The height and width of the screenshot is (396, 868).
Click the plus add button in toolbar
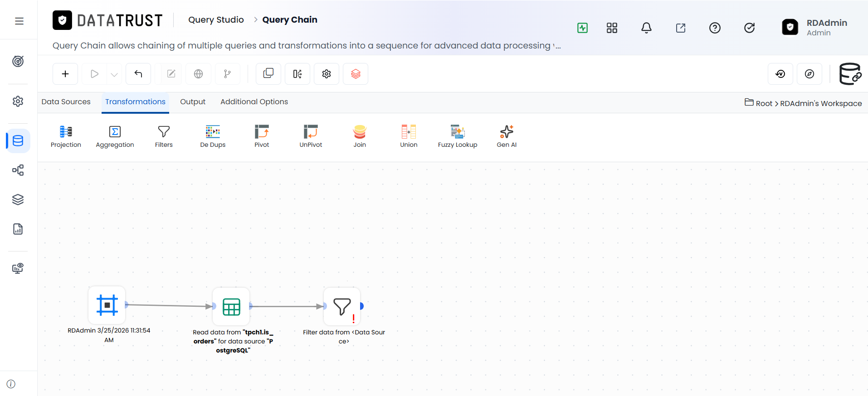[65, 74]
